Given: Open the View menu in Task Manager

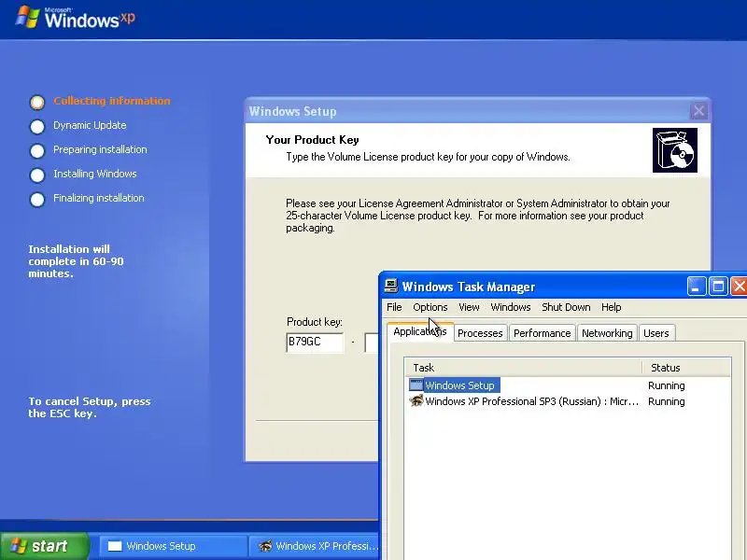Looking at the screenshot, I should [x=469, y=307].
